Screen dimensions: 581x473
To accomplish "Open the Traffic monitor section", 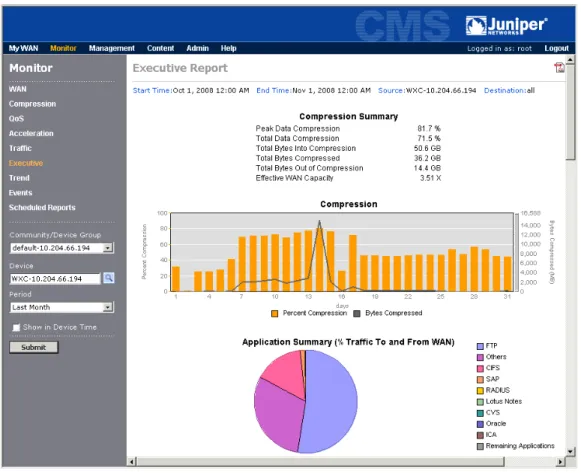I will tap(20, 148).
